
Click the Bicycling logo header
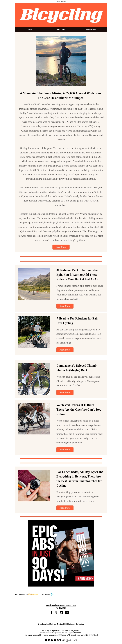point(61,15)
